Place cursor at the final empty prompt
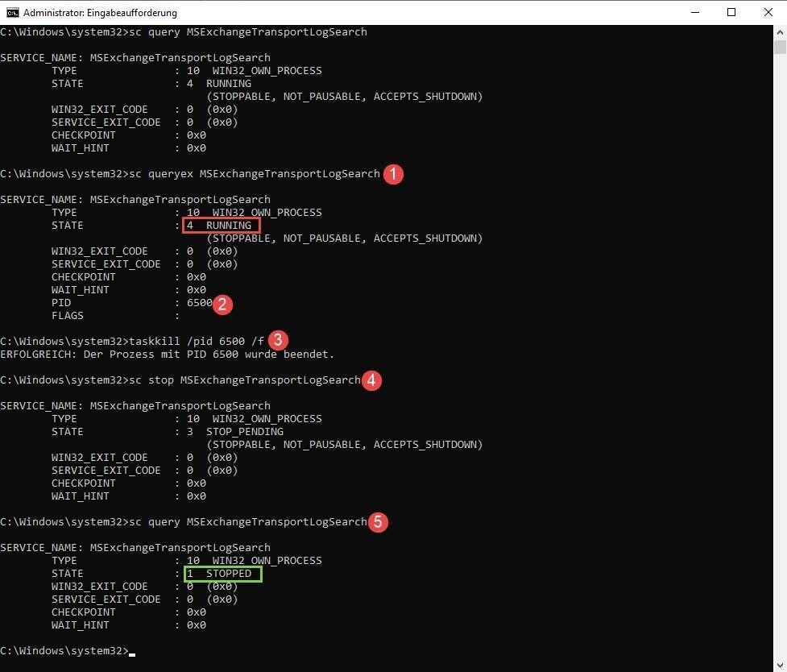The image size is (787, 672). 131,650
